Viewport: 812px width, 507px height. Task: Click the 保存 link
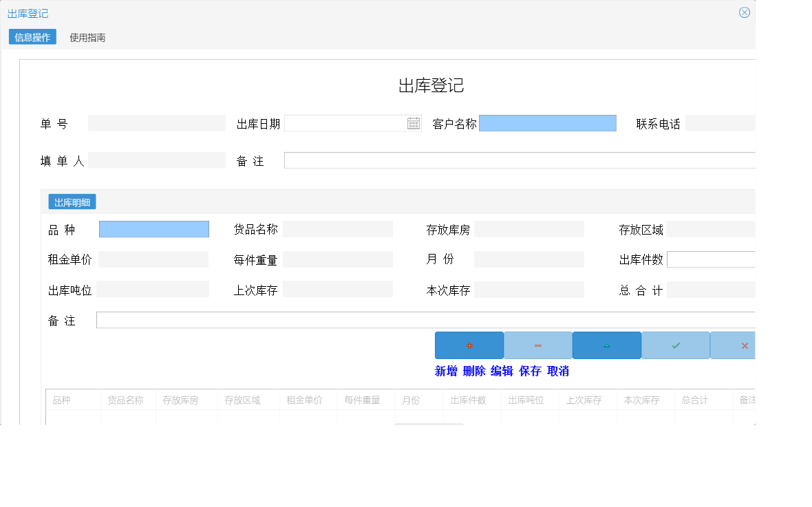pyautogui.click(x=529, y=371)
